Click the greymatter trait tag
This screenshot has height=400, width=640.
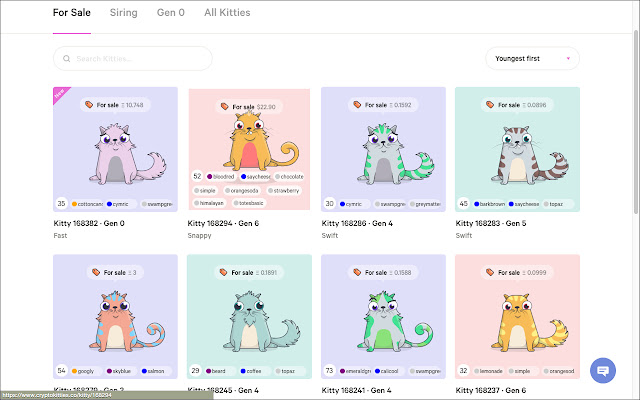[426, 204]
